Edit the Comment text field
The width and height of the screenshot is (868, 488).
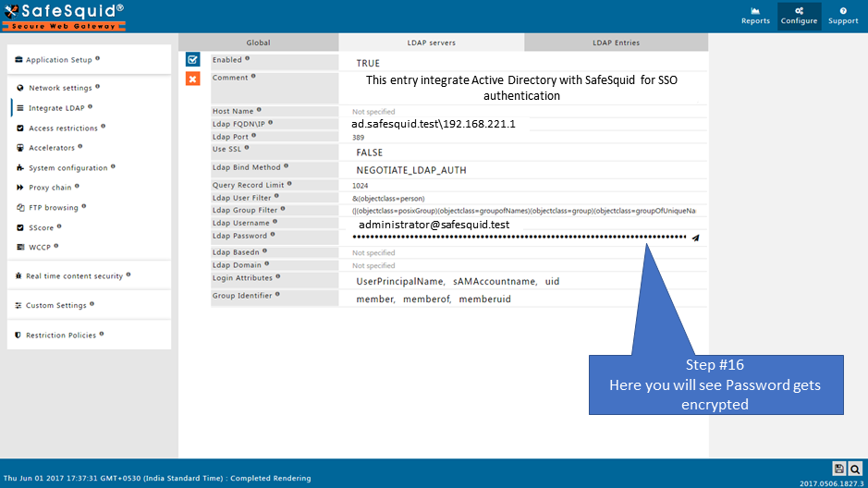[523, 88]
